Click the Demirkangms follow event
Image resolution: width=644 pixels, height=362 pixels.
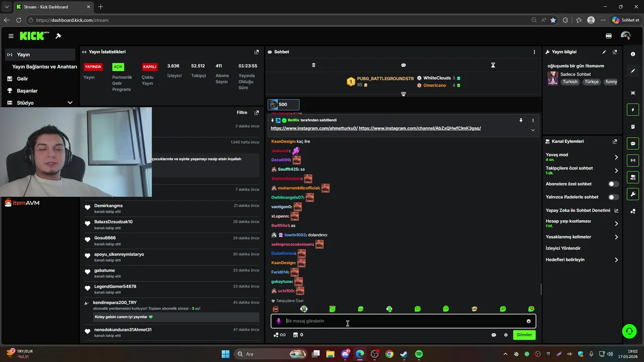point(173,208)
